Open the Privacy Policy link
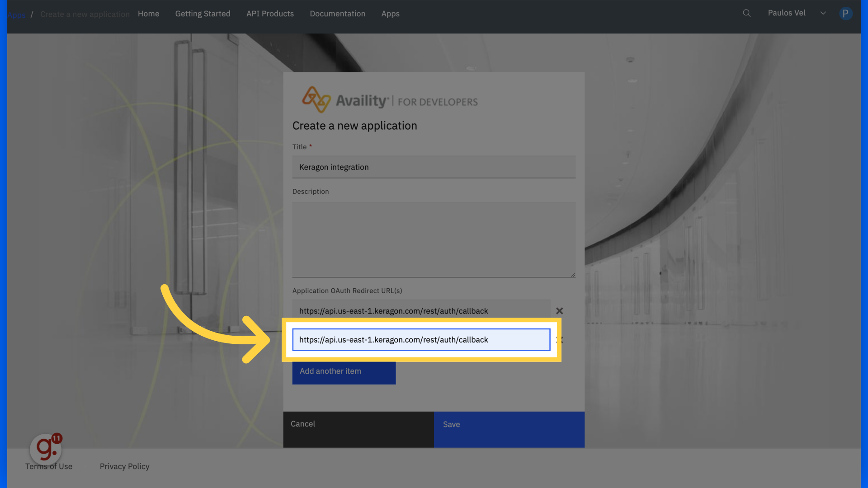Viewport: 868px width, 488px height. pyautogui.click(x=124, y=466)
